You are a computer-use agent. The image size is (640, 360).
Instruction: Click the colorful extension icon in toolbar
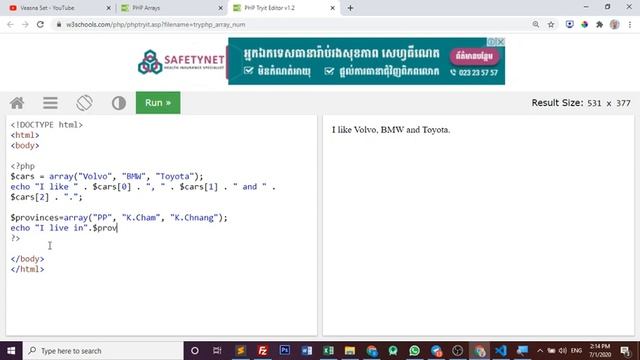584,24
